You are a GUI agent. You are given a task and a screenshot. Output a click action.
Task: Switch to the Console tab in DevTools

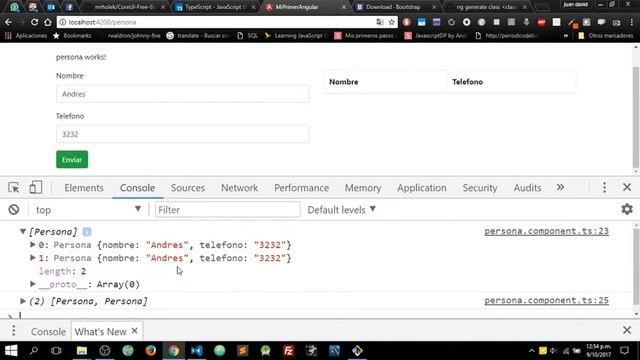pos(137,188)
